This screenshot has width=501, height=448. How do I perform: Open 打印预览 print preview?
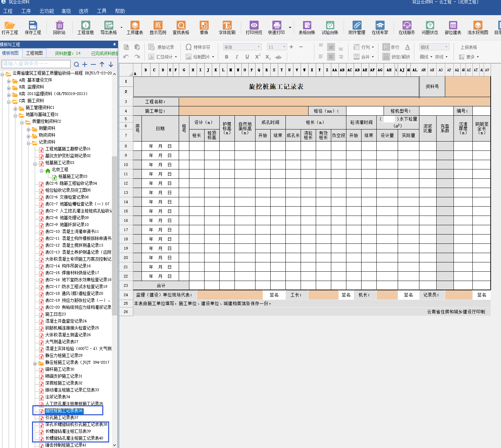(254, 28)
